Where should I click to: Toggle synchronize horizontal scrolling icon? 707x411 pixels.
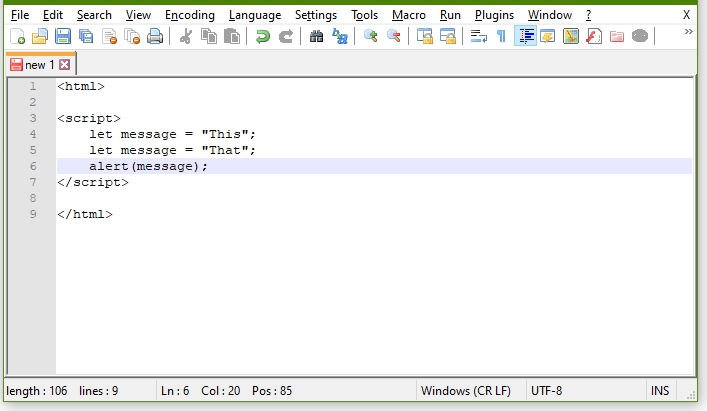coord(448,36)
